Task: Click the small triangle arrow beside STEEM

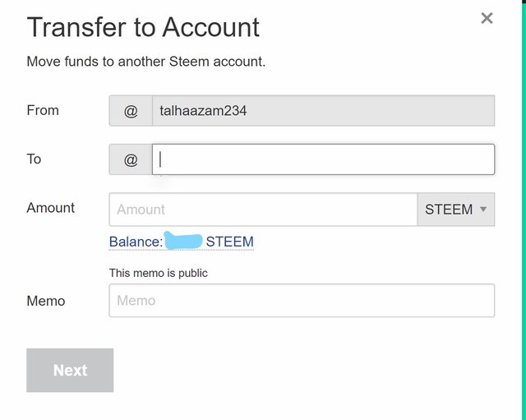Action: [x=483, y=209]
